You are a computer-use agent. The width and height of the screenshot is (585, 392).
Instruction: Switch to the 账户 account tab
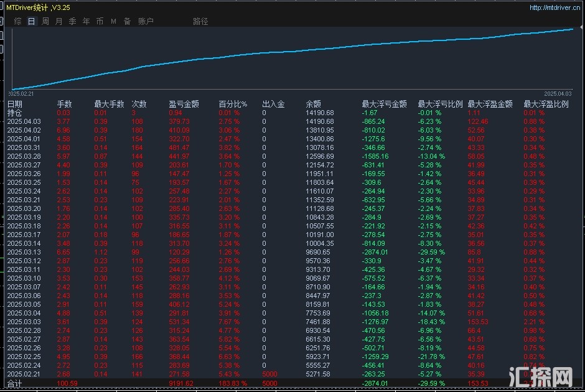pyautogui.click(x=146, y=21)
